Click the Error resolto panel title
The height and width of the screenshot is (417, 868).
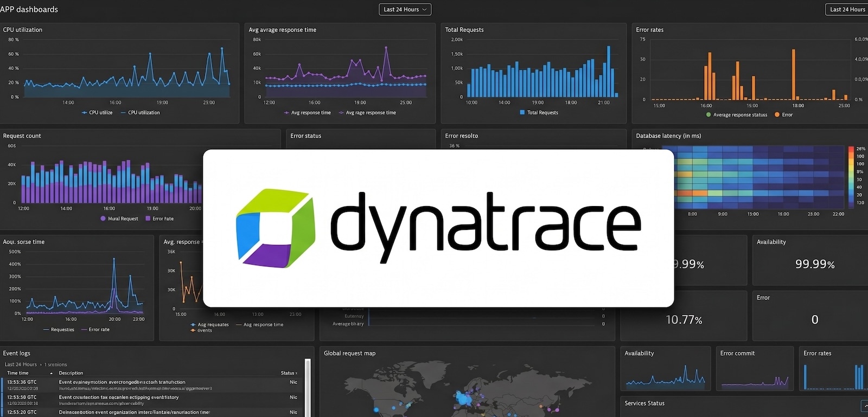pos(462,136)
